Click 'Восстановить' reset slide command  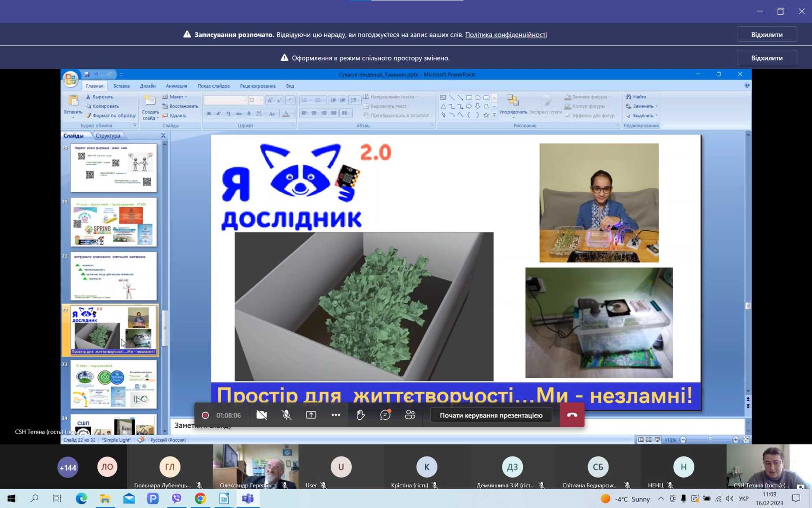point(180,106)
